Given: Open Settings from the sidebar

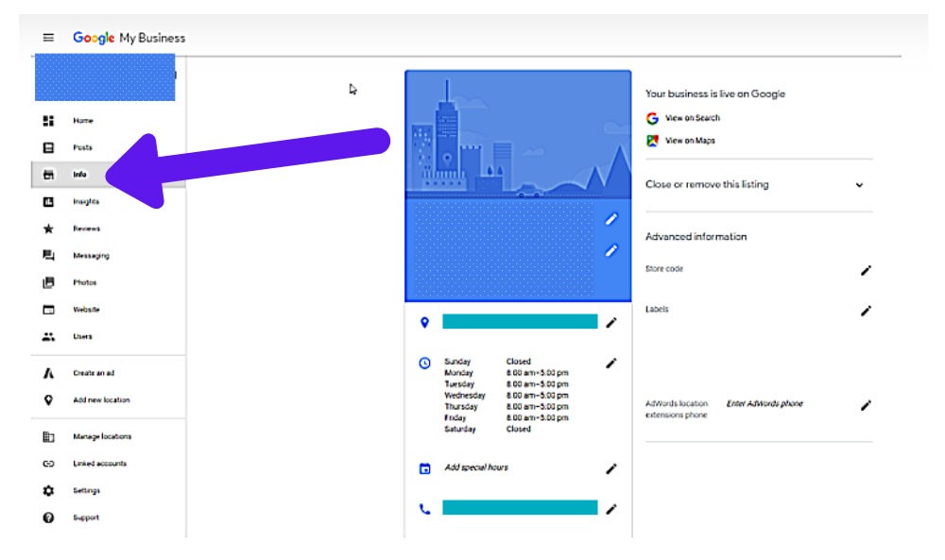Looking at the screenshot, I should pos(86,491).
